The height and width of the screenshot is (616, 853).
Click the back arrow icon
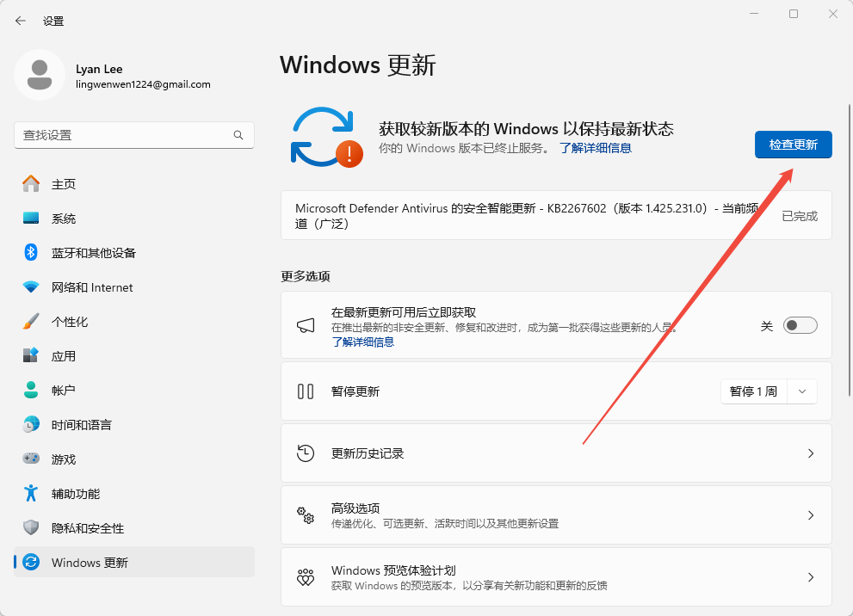[x=21, y=21]
